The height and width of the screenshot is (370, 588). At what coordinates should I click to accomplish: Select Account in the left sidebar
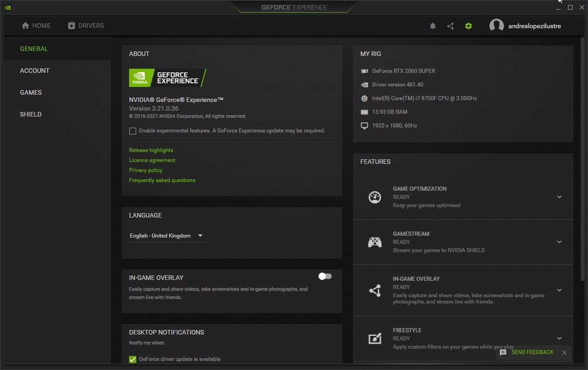tap(35, 71)
